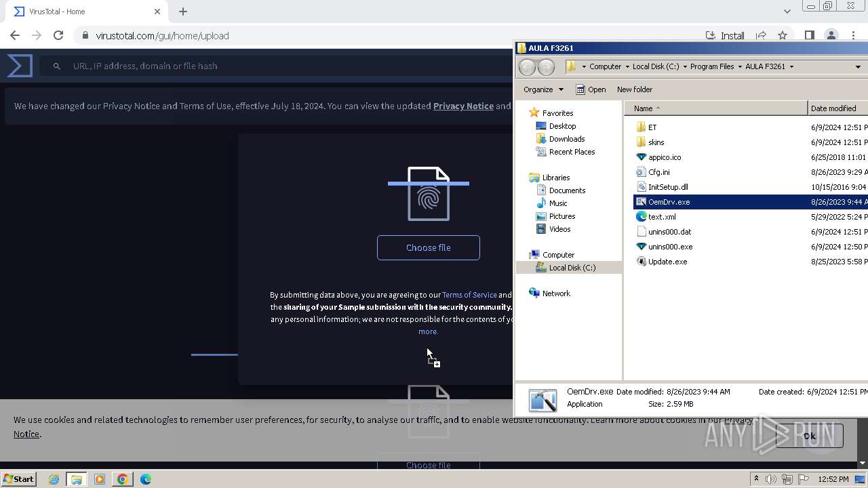Open Desktop in Favorites
Screen dimensions: 868x488
(556, 126)
